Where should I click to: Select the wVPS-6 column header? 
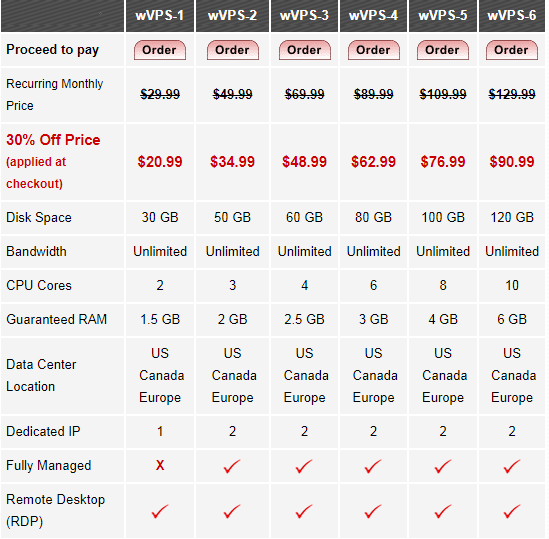(512, 16)
